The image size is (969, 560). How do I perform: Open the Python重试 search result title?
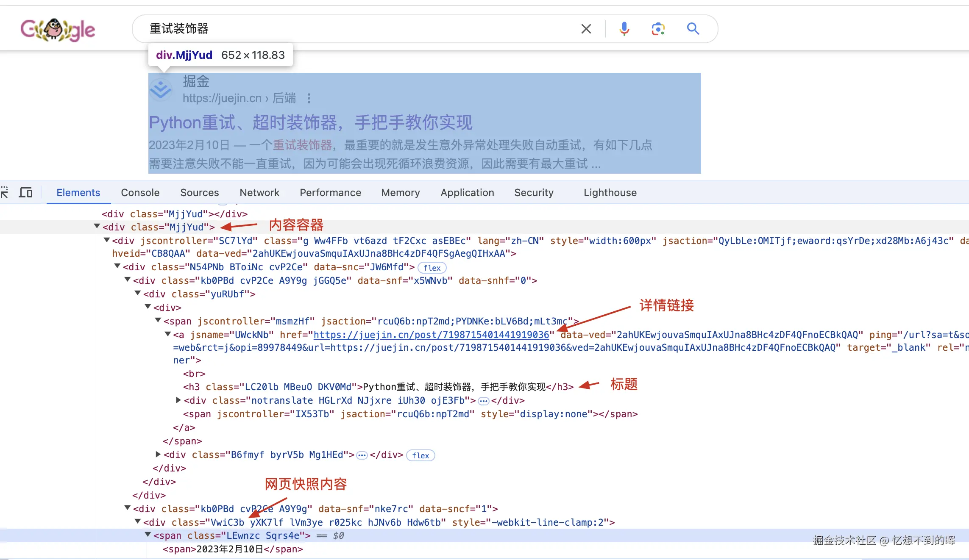coord(310,123)
